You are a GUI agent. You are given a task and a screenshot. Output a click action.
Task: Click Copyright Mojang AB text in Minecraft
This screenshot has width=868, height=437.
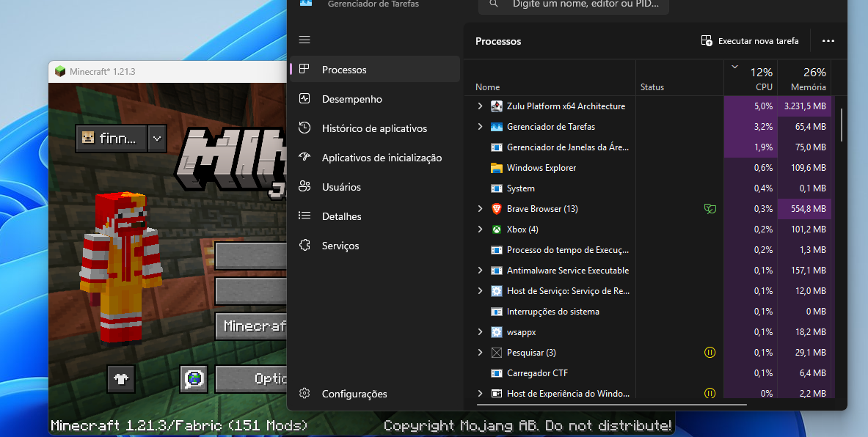click(x=528, y=426)
